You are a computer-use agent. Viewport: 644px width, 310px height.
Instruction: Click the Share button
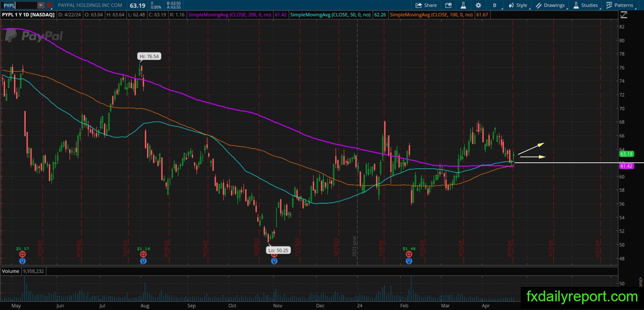pos(426,5)
